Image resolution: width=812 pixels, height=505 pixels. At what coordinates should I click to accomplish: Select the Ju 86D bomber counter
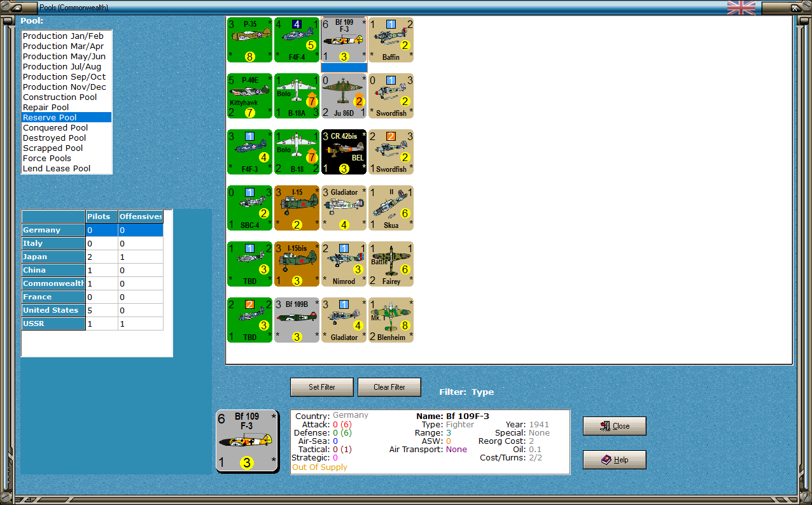(x=344, y=96)
